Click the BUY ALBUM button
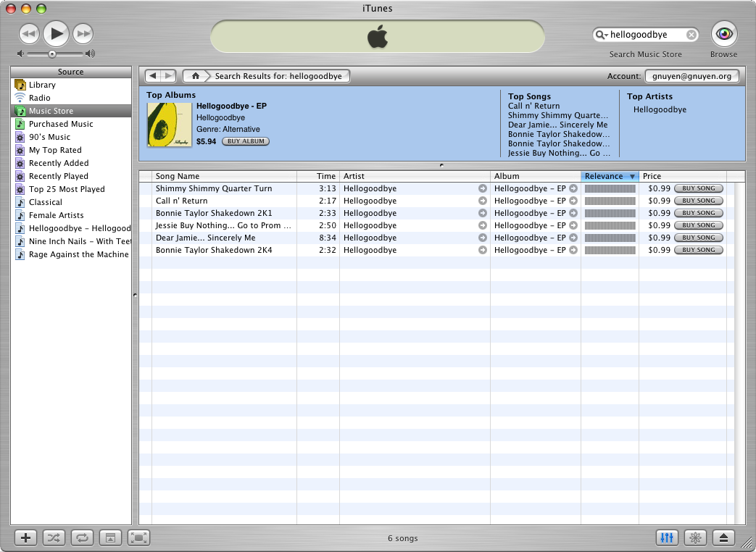756x552 pixels. coord(246,141)
